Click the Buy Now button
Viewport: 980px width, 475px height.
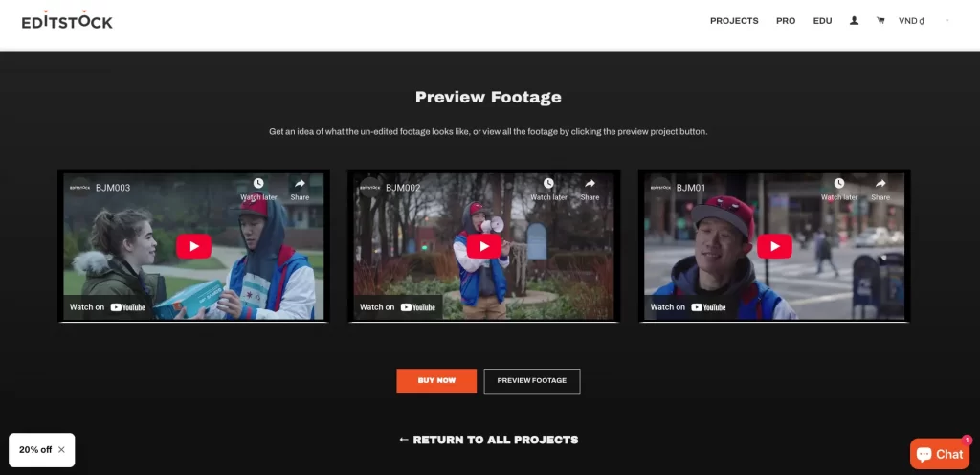tap(436, 380)
